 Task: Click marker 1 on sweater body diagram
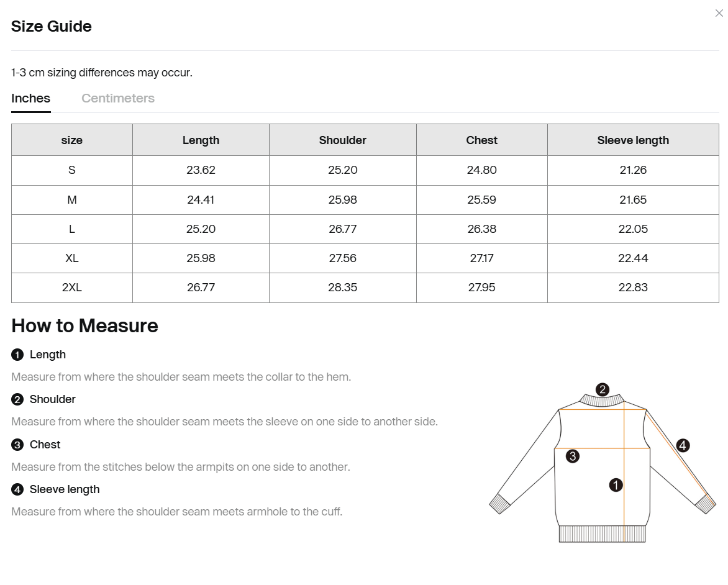tap(616, 485)
